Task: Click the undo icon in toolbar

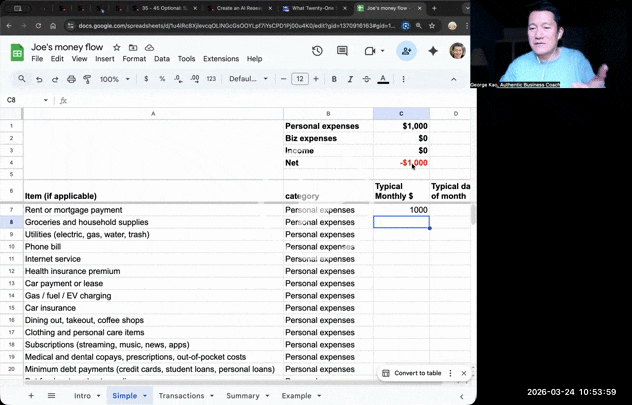Action: click(40, 79)
